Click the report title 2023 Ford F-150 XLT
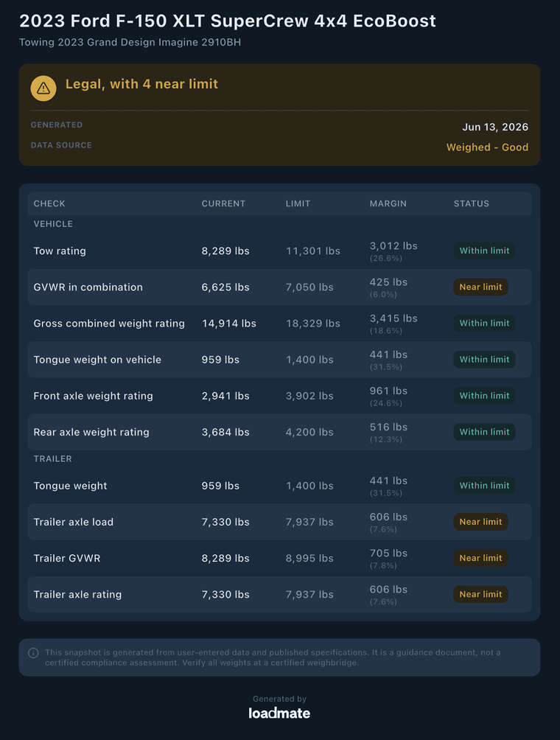560x740 pixels. pyautogui.click(x=228, y=21)
